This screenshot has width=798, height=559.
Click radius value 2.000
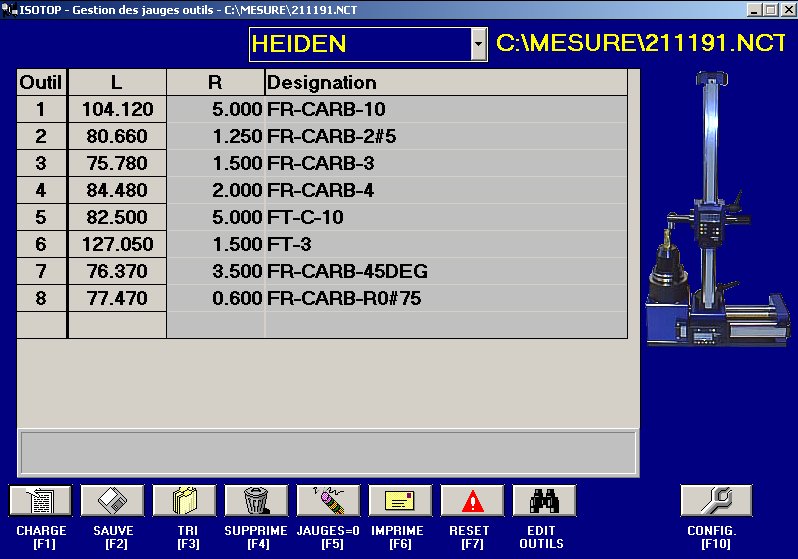pos(216,190)
